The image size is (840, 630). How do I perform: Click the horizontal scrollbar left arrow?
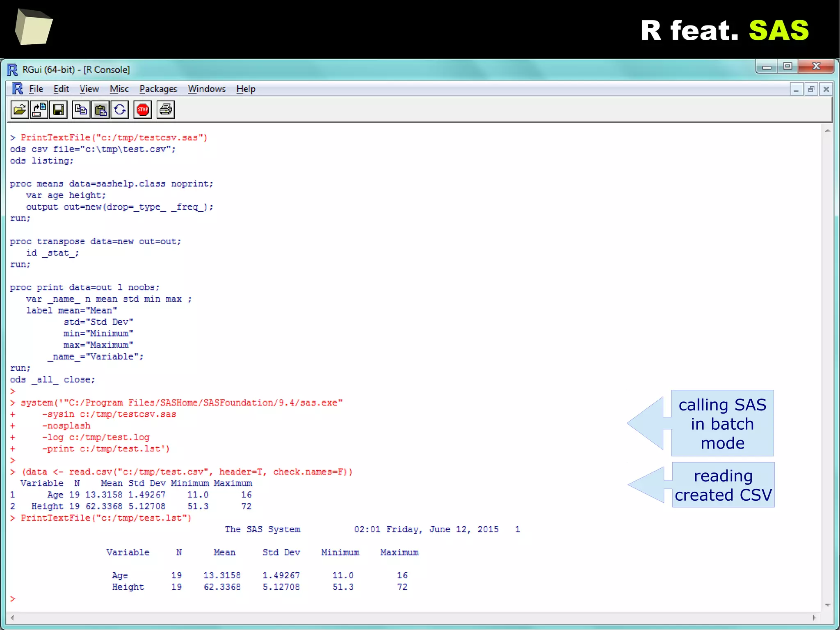(12, 618)
